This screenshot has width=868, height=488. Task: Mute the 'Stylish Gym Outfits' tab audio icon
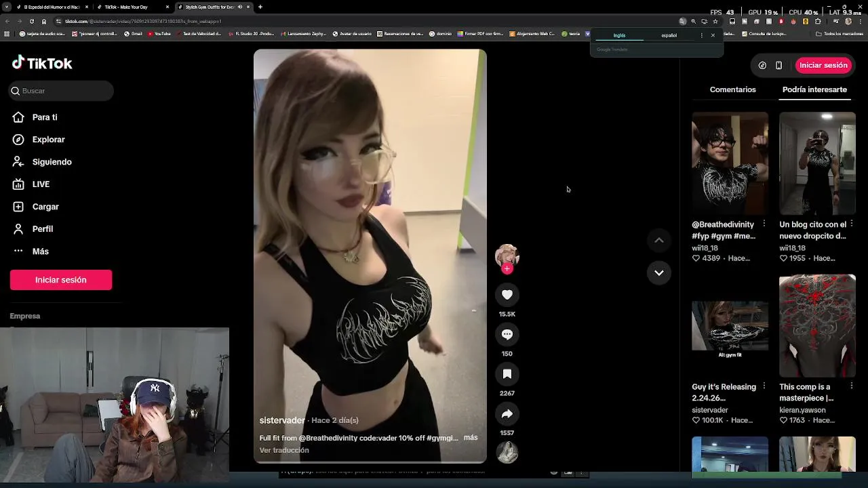click(x=239, y=7)
